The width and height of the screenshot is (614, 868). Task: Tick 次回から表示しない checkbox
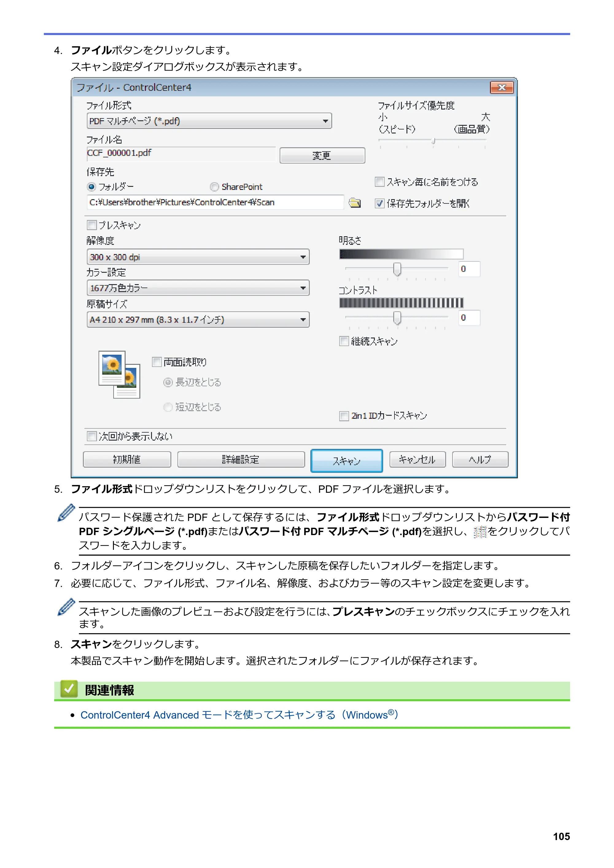pyautogui.click(x=91, y=436)
